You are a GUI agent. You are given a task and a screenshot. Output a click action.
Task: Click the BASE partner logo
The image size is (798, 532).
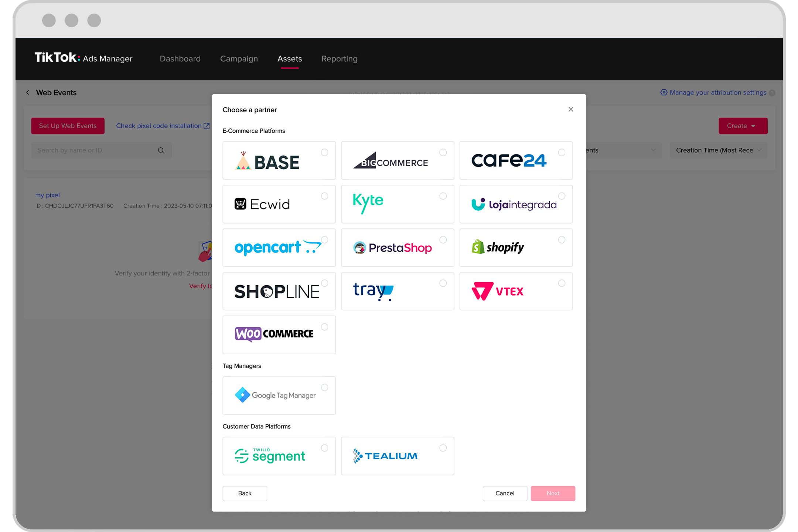pos(267,161)
